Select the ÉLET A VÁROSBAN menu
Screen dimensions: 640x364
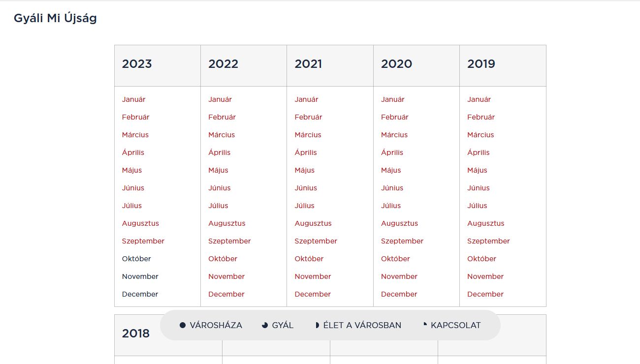point(362,325)
